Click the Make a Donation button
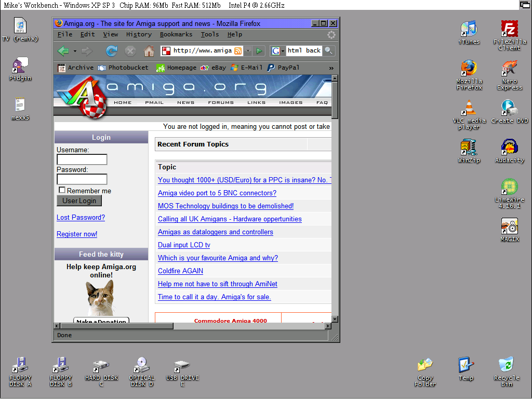The width and height of the screenshot is (532, 399). (x=101, y=321)
